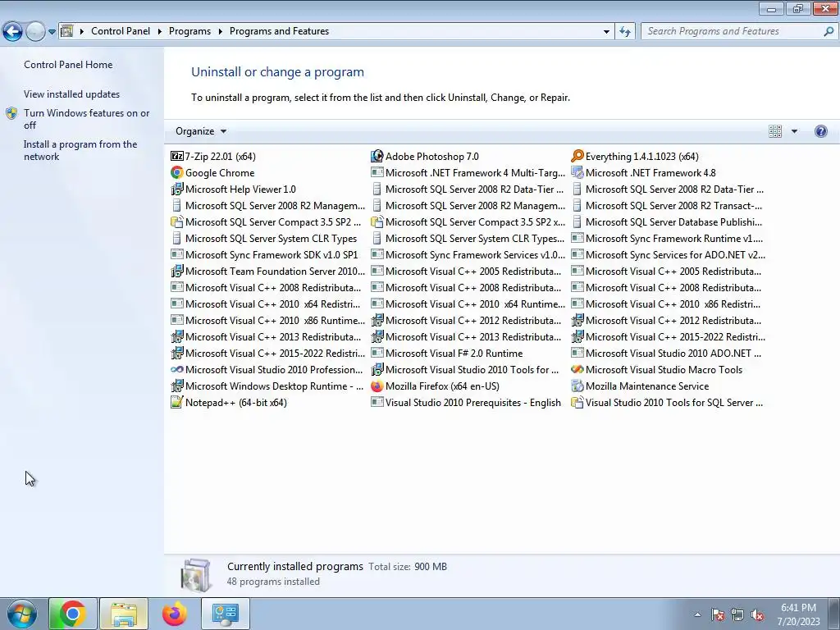Click the network tray icon
Screen dimensions: 840x630
[737, 615]
